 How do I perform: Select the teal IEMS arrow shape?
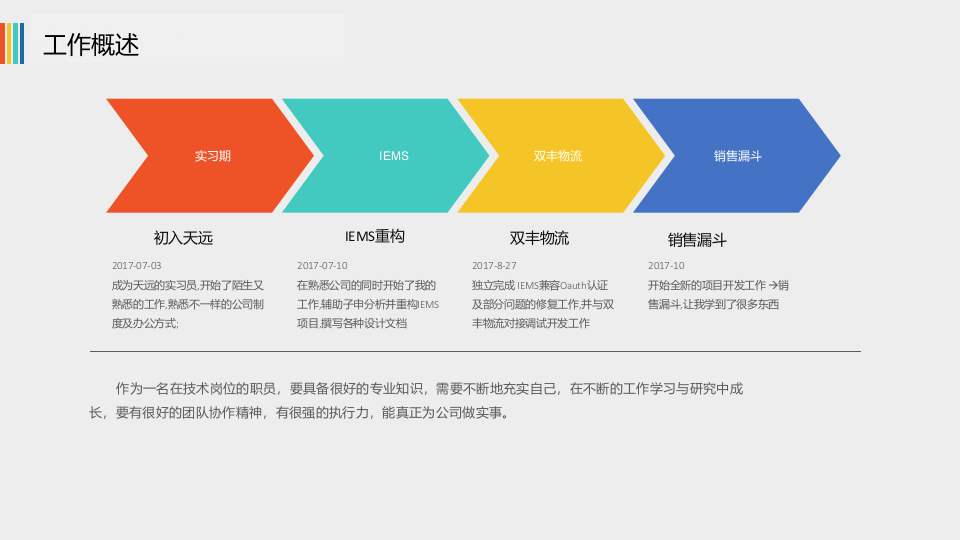click(386, 156)
